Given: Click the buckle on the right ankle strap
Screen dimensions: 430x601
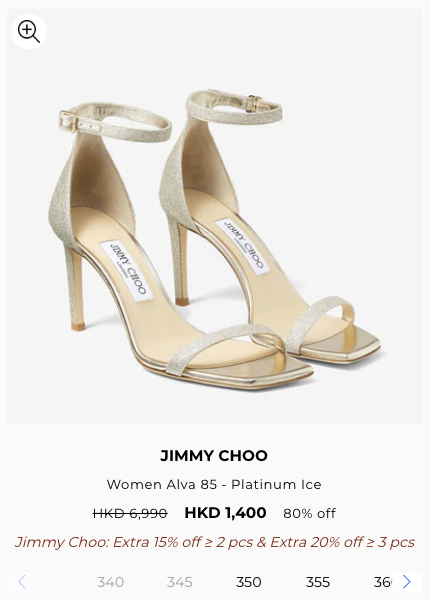Looking at the screenshot, I should click(255, 101).
